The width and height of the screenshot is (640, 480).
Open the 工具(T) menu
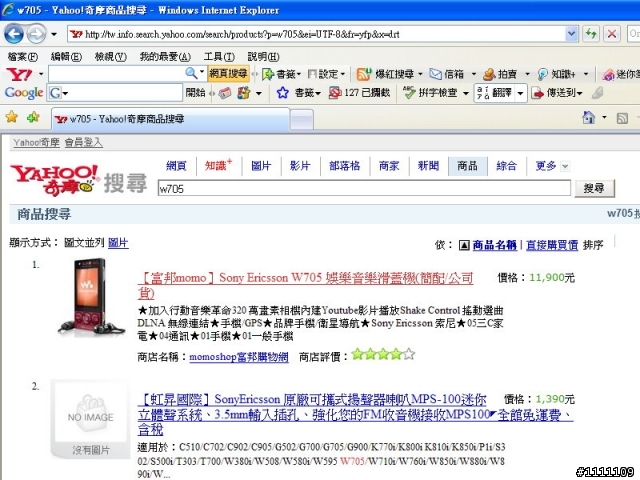coord(219,57)
